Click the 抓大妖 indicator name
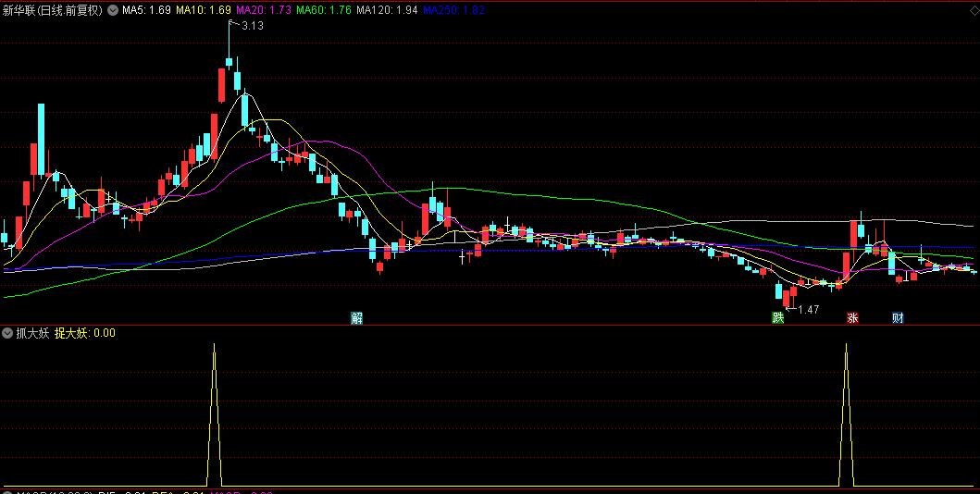 click(x=32, y=333)
